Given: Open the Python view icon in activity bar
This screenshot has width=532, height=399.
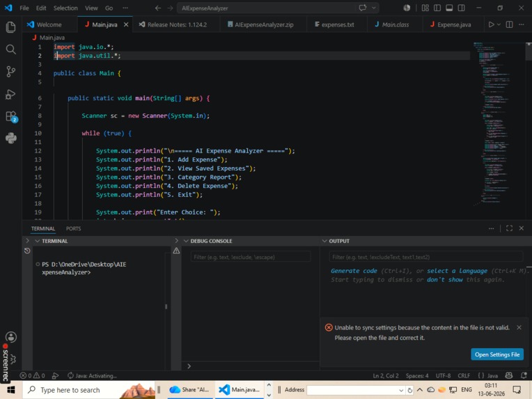Looking at the screenshot, I should 11,138.
